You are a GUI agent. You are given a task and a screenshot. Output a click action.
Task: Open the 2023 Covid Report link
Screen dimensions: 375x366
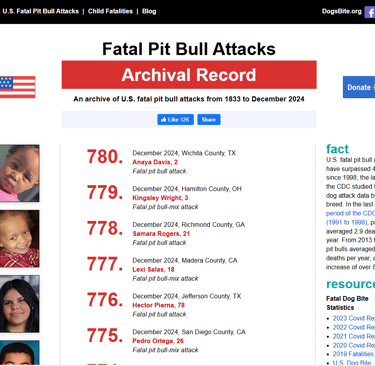click(354, 318)
